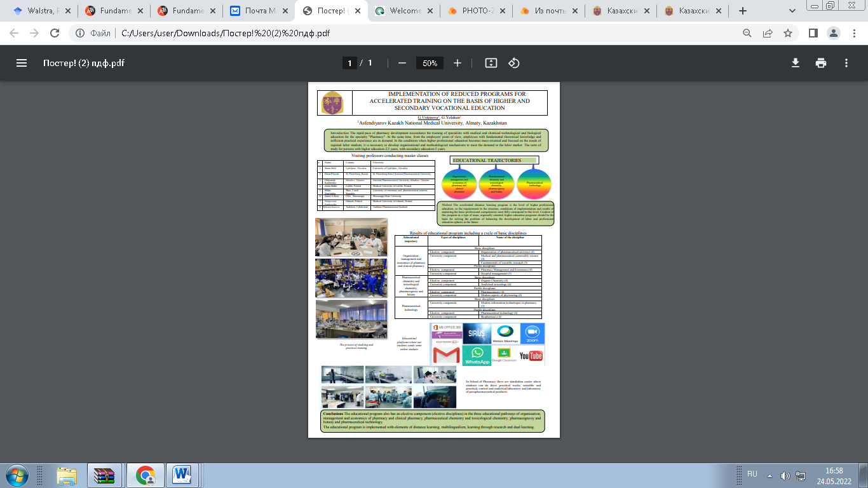Bookmark this page with star icon
868x488 pixels.
click(788, 33)
